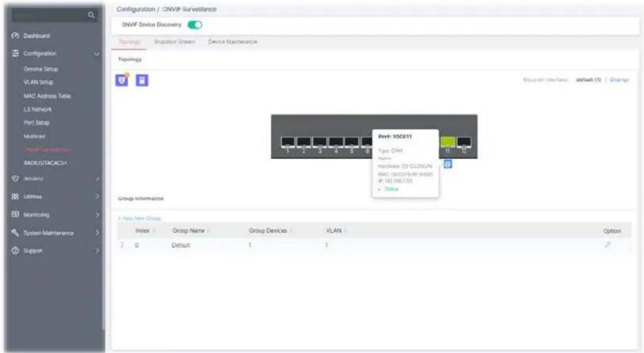Sort by the VLAN column header
The image size is (644, 353).
334,231
